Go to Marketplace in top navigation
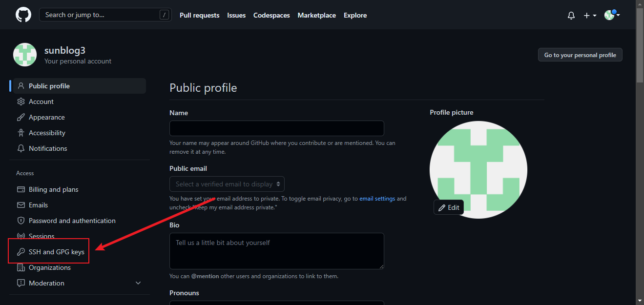Image resolution: width=644 pixels, height=305 pixels. tap(316, 15)
